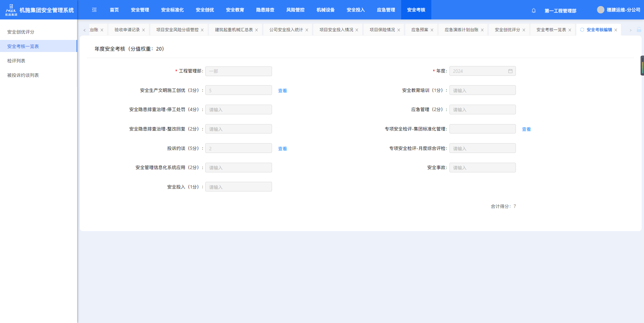Select 被投诉约谈列表 in the sidebar
Viewport: 644px width, 323px height.
point(23,75)
